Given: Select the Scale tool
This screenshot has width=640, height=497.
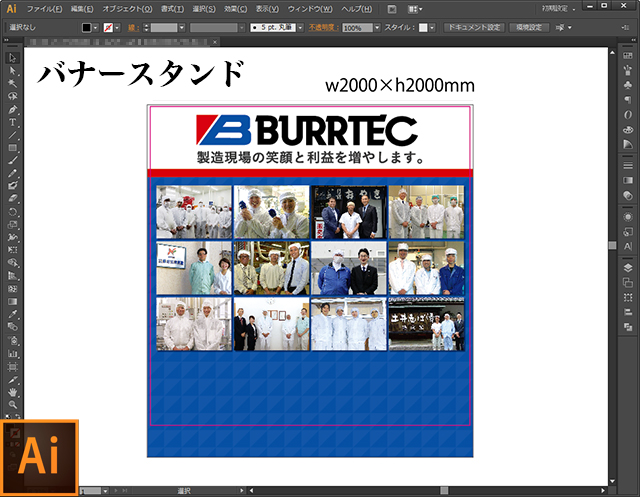Looking at the screenshot, I should pyautogui.click(x=12, y=224).
